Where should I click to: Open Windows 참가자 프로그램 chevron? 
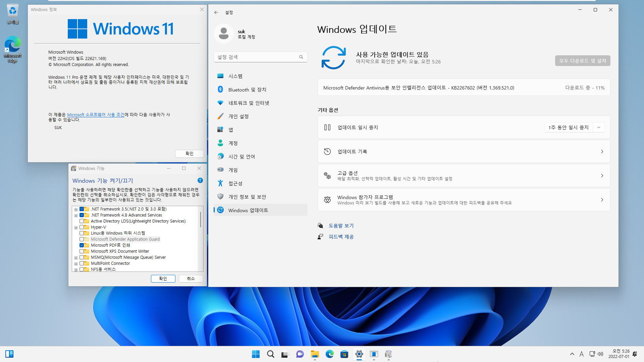(x=602, y=200)
